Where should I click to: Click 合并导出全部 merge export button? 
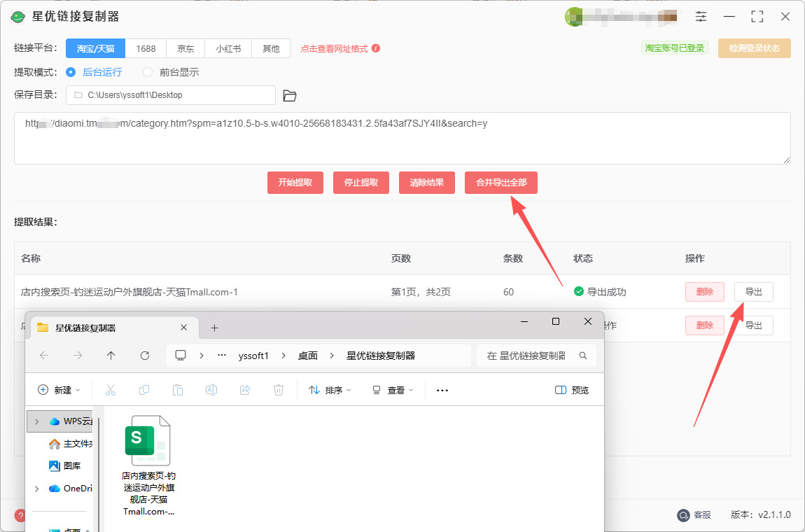point(501,183)
